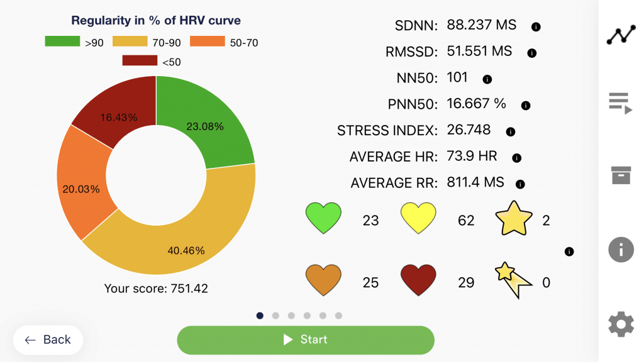The image size is (644, 362).
Task: Open the playlist queue icon in sidebar
Action: tap(621, 102)
